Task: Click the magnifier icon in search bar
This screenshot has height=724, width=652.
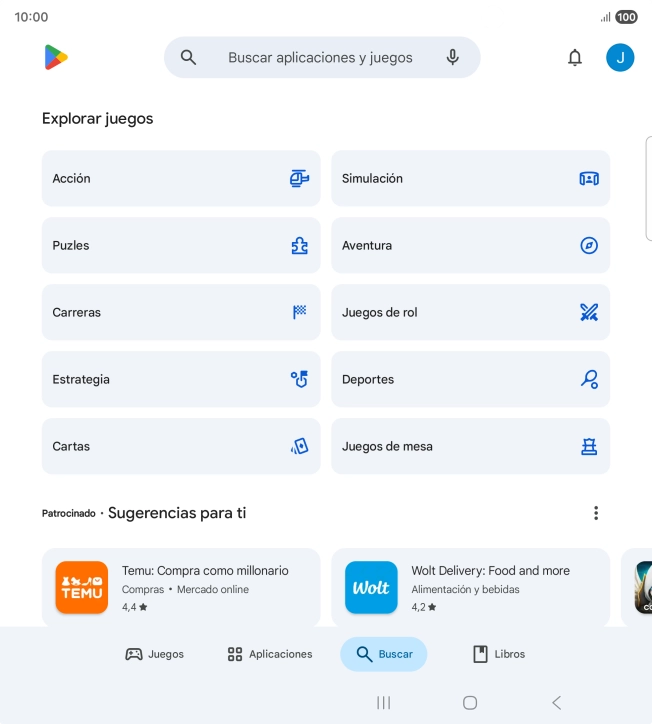Action: pyautogui.click(x=188, y=57)
